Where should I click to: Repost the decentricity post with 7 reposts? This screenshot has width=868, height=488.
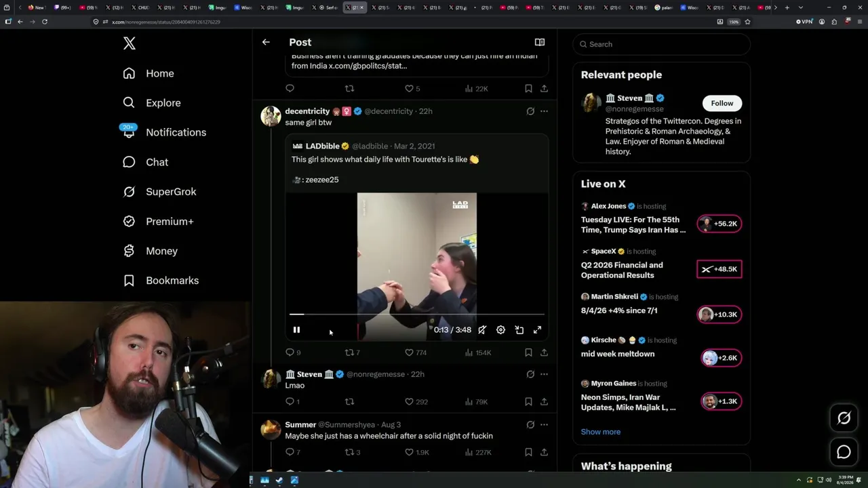(x=353, y=352)
